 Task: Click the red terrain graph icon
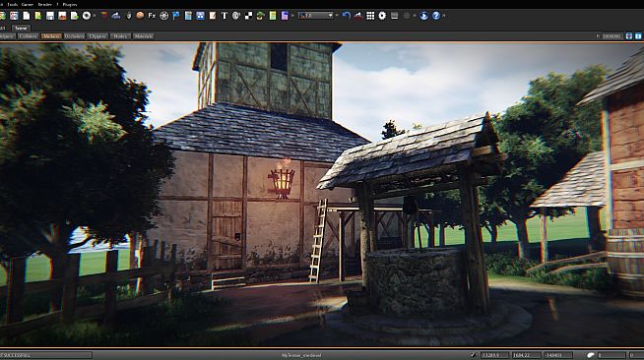358,16
